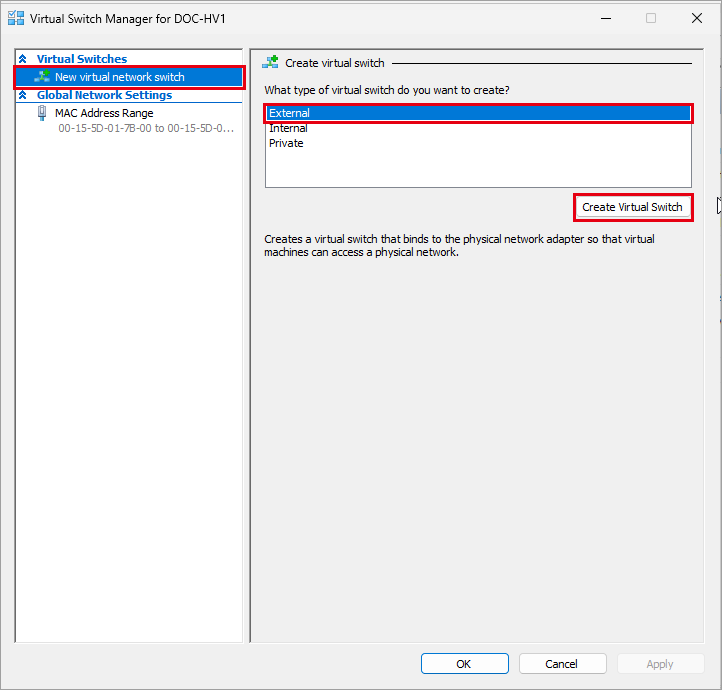Image resolution: width=722 pixels, height=690 pixels.
Task: Click the New virtual network switch icon
Action: tap(42, 76)
